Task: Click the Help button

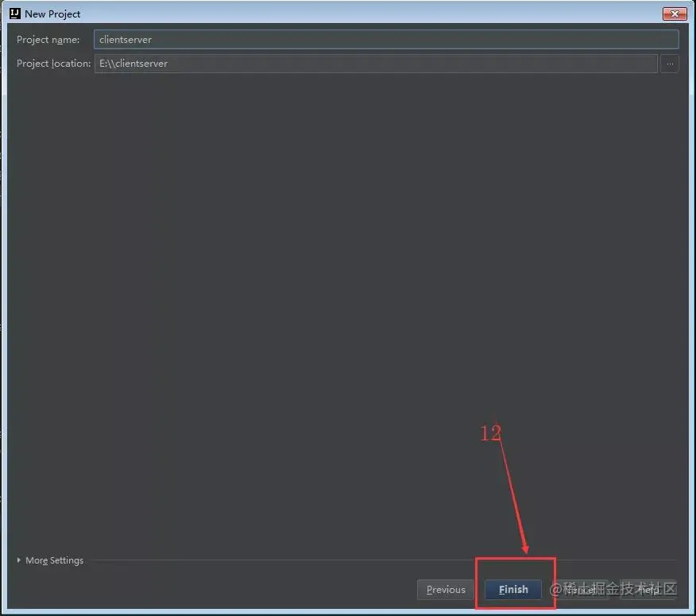Action: pos(648,589)
